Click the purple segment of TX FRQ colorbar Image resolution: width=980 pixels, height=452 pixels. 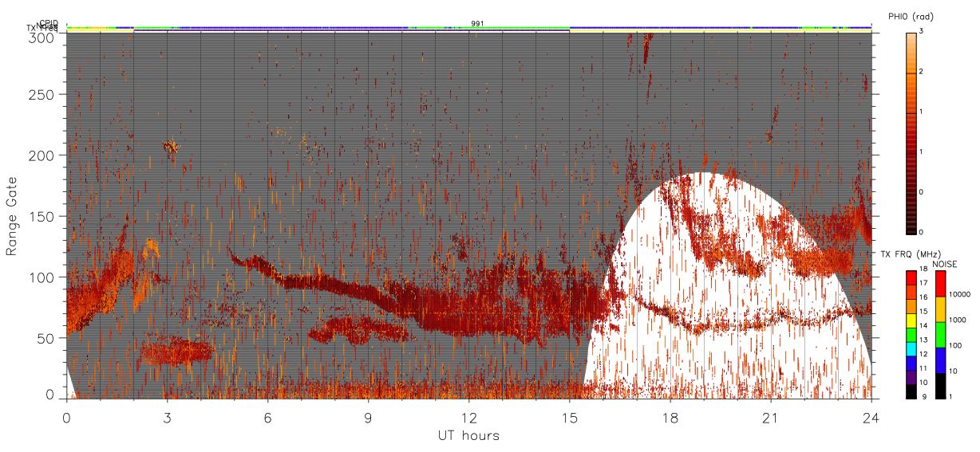pyautogui.click(x=911, y=377)
